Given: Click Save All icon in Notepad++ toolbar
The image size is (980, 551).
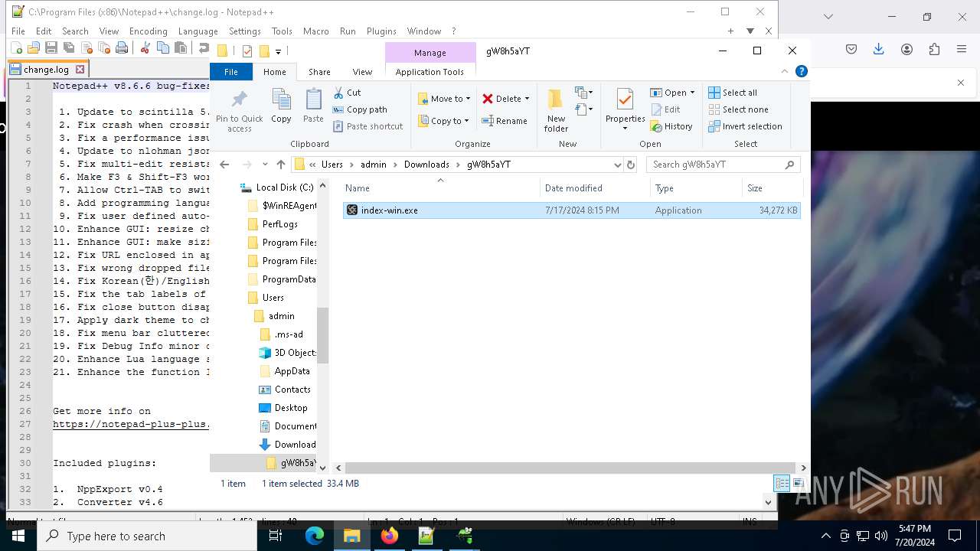Looking at the screenshot, I should pyautogui.click(x=69, y=48).
